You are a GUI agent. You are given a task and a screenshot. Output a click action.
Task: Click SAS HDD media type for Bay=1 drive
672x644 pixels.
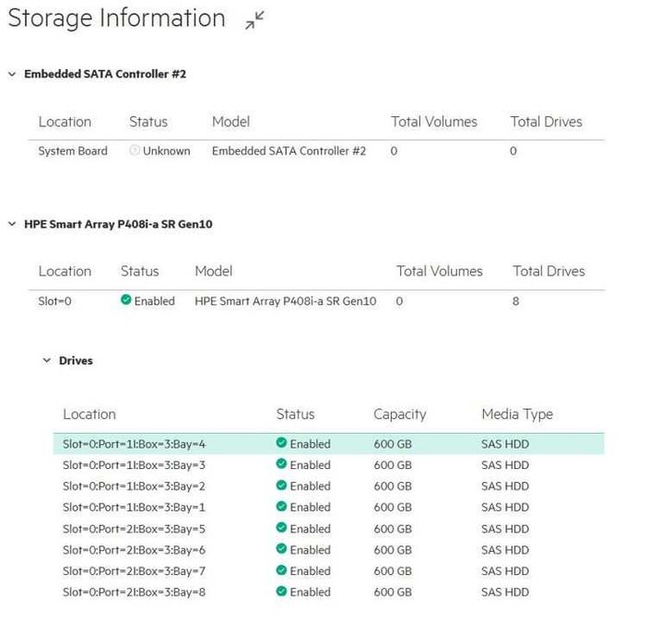[505, 508]
